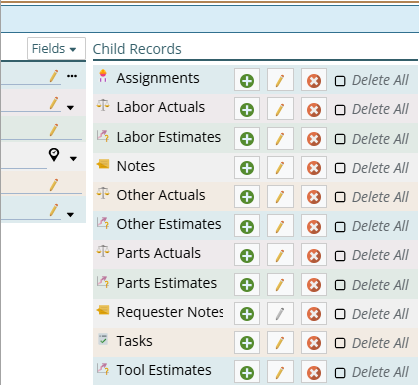The image size is (419, 385).
Task: Edit Tasks with pencil icon
Action: 280,342
